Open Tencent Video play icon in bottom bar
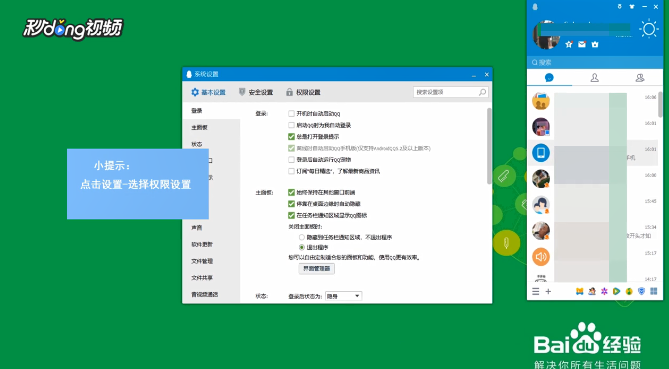The image size is (669, 369). tap(617, 291)
